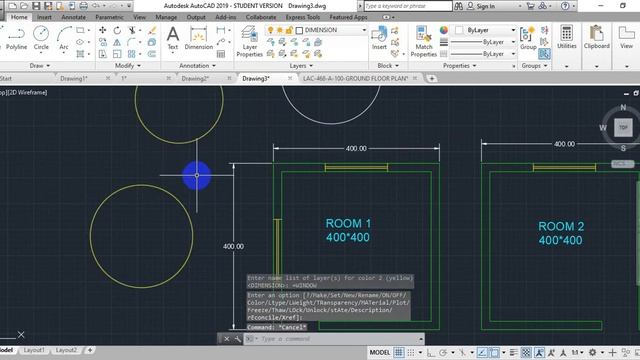
Task: Click the Sign In button
Action: [481, 6]
